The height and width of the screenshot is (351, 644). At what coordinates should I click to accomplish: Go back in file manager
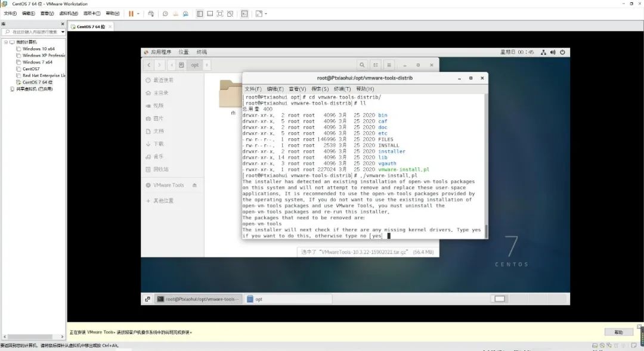(148, 65)
